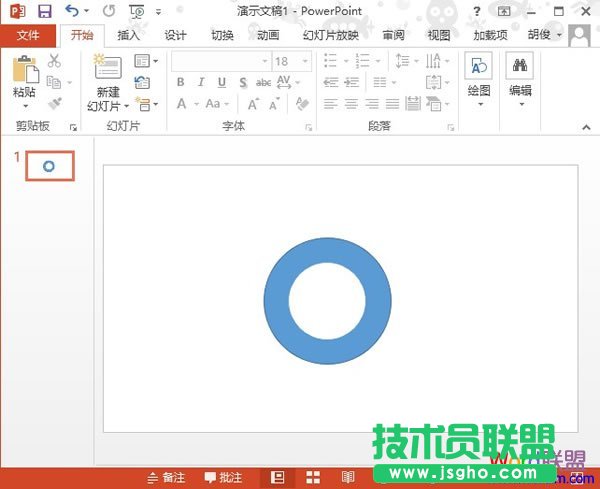
Task: Toggle text Shadow formatting
Action: point(243,82)
